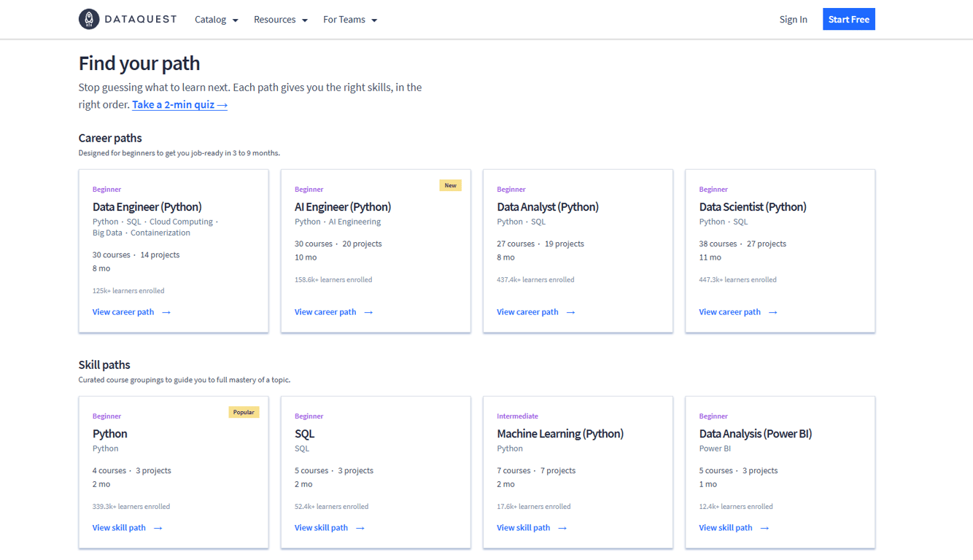Click "11 mo" duration on Data Scientist card
This screenshot has height=560, width=973.
(710, 257)
